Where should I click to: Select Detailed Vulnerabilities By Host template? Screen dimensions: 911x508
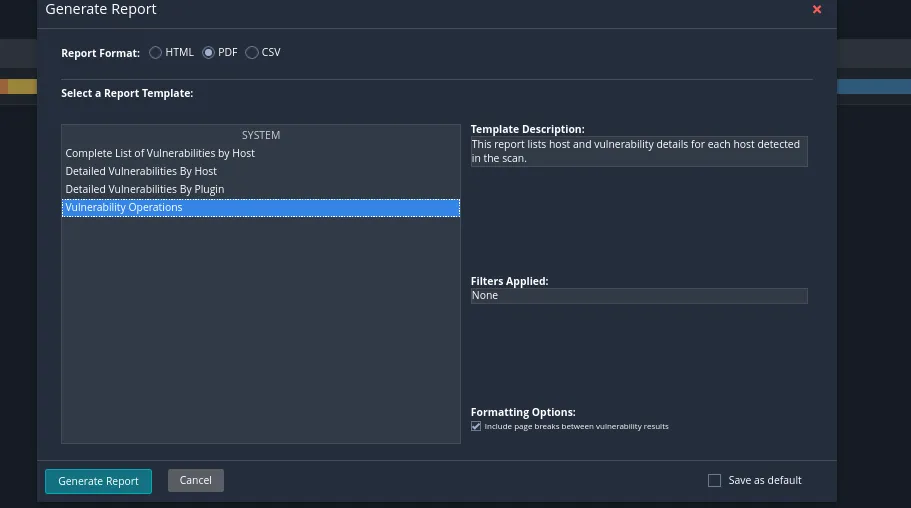point(141,171)
